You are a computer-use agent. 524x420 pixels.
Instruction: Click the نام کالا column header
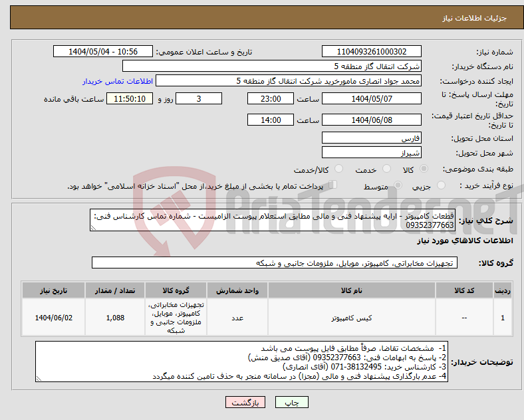click(352, 290)
